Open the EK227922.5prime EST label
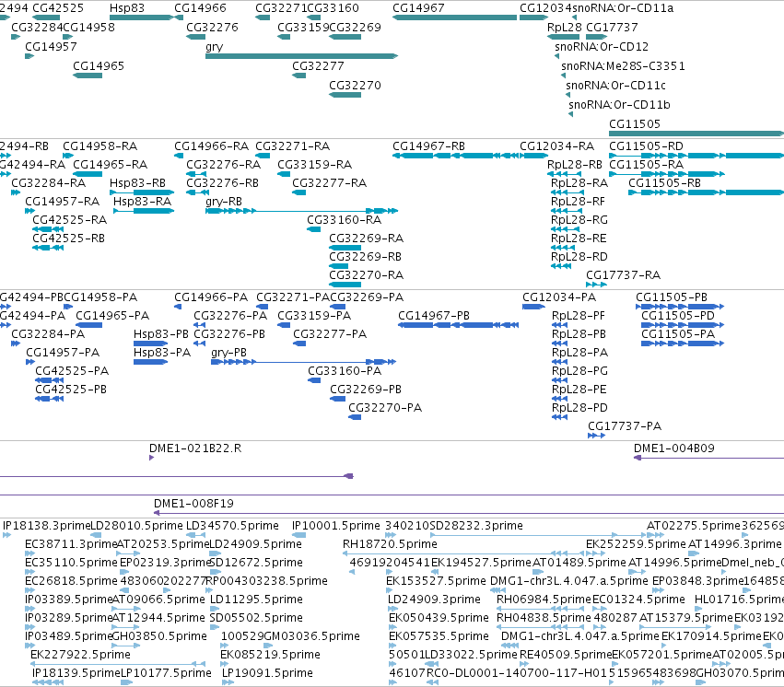784x687 pixels. tap(80, 655)
